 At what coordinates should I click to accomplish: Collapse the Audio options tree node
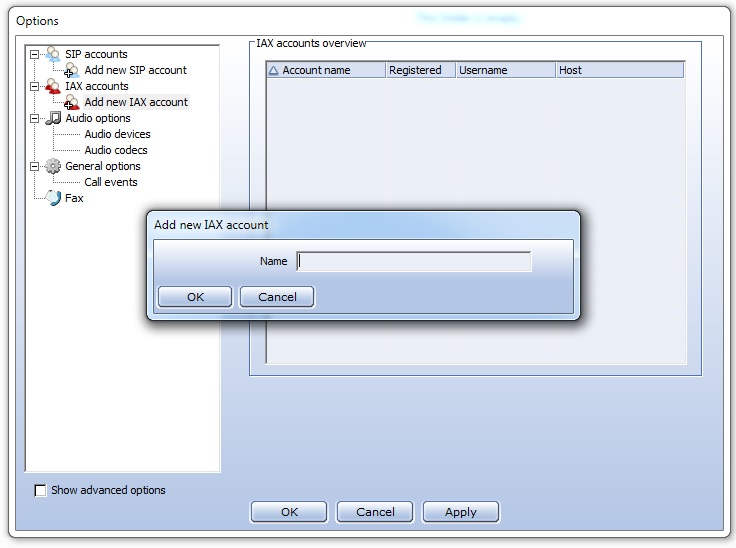click(x=35, y=118)
